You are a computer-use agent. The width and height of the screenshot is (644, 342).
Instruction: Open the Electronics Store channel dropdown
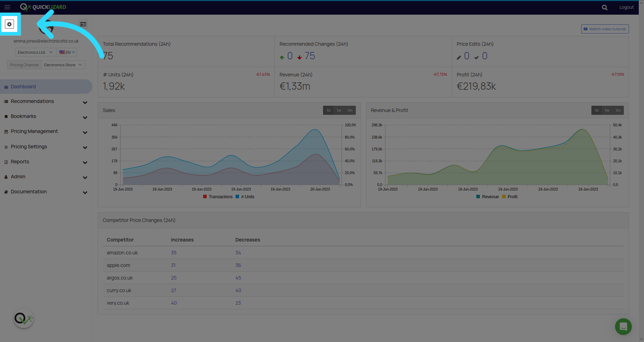tap(63, 65)
